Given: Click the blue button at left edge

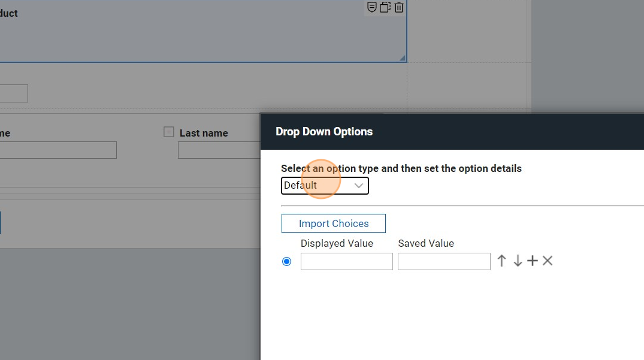Looking at the screenshot, I should click(0, 222).
